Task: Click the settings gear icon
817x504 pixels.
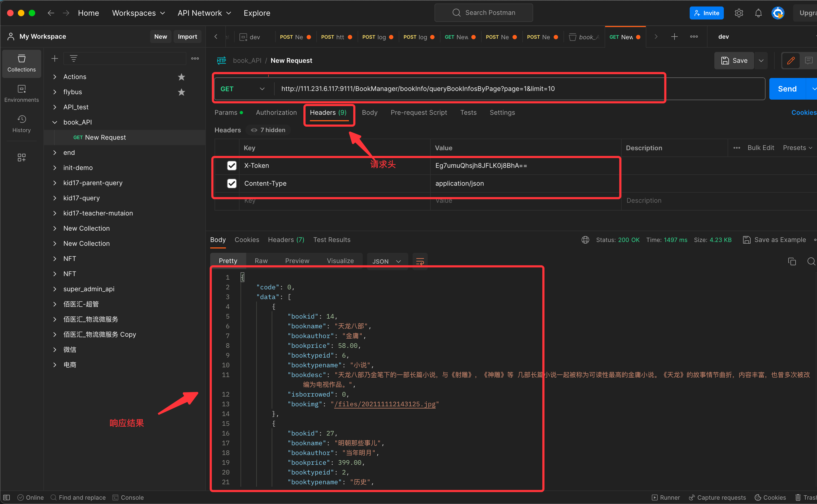Action: click(739, 13)
